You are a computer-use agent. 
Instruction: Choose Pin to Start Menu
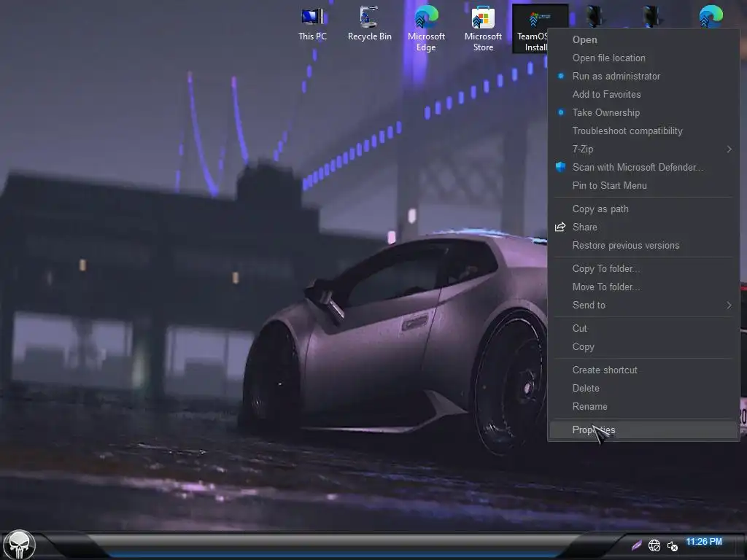click(643, 186)
